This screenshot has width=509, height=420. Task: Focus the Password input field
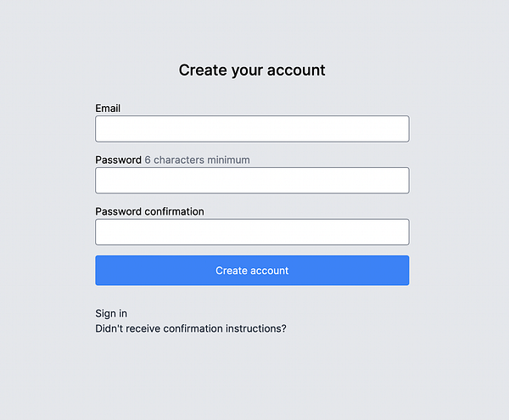pyautogui.click(x=252, y=181)
